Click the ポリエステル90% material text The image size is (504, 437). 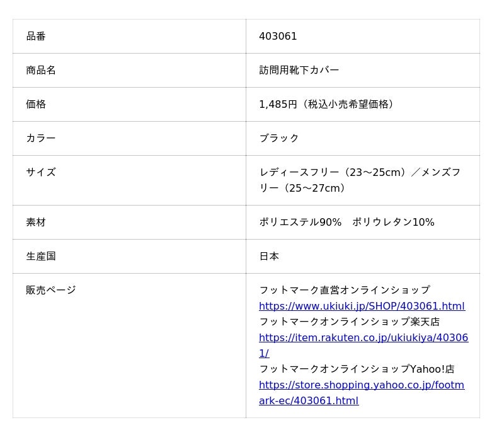click(300, 223)
